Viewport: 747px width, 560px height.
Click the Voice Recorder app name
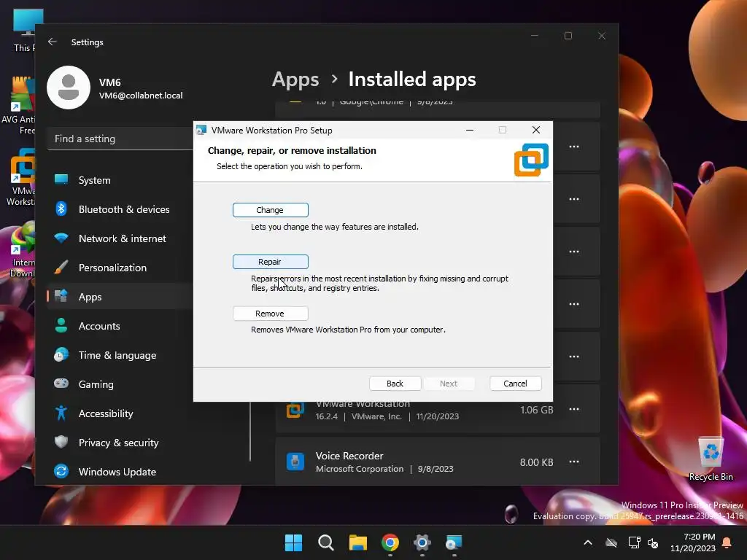pos(349,456)
